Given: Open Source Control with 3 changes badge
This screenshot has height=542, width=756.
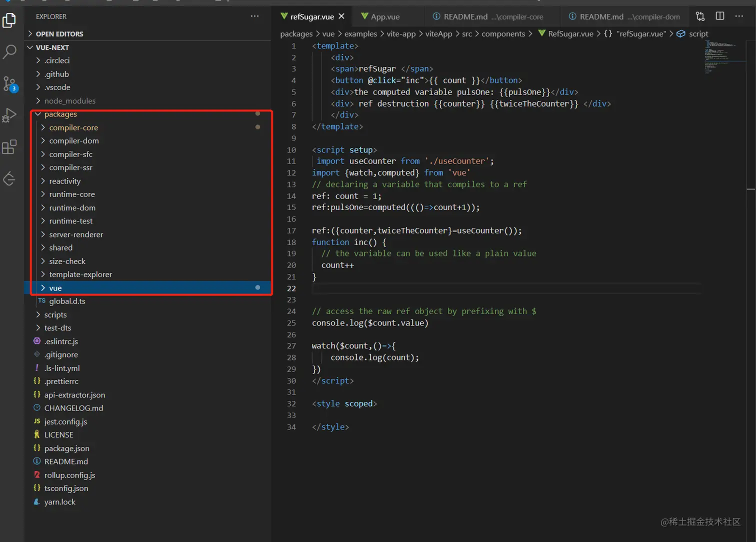Looking at the screenshot, I should [x=9, y=83].
